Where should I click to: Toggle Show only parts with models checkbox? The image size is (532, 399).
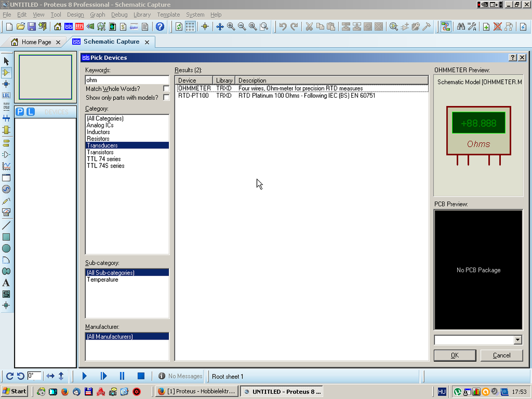(x=166, y=97)
